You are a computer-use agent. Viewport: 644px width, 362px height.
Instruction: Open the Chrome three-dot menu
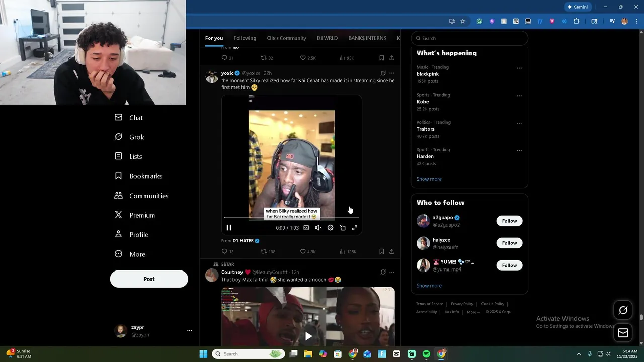(637, 21)
